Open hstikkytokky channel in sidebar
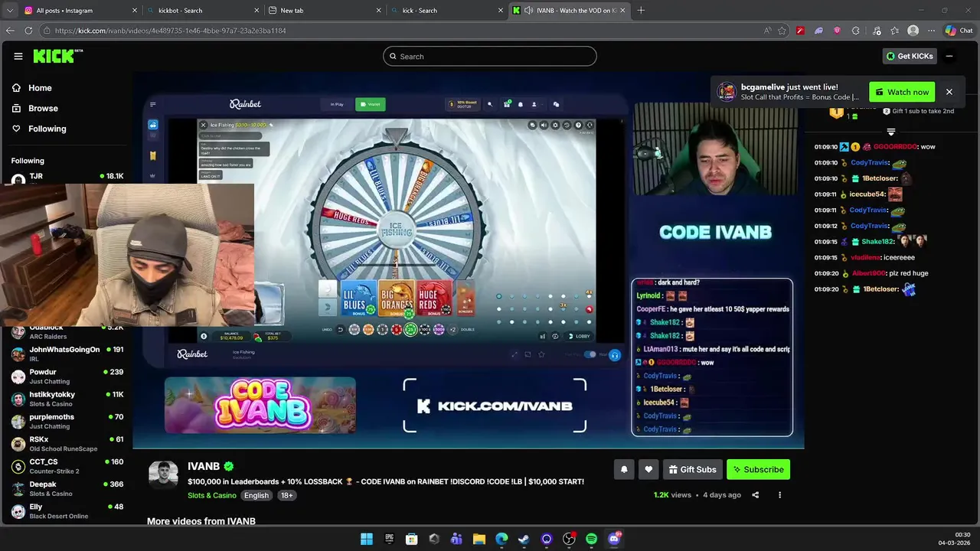This screenshot has width=980, height=551. coord(67,399)
